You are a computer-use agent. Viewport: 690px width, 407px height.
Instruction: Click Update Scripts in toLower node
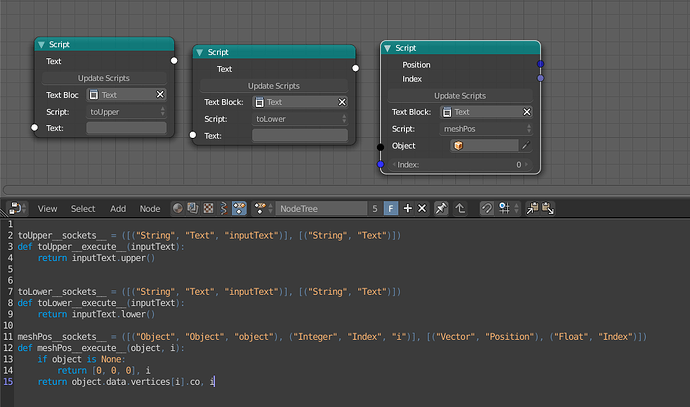[x=274, y=86]
